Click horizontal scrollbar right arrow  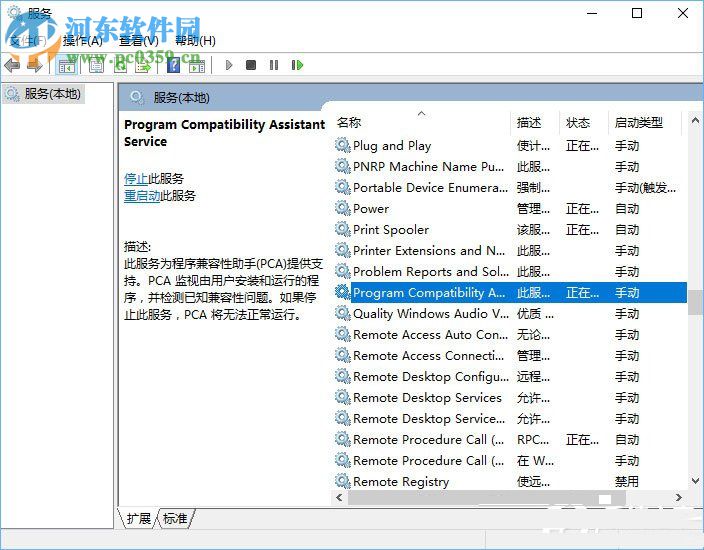click(678, 497)
